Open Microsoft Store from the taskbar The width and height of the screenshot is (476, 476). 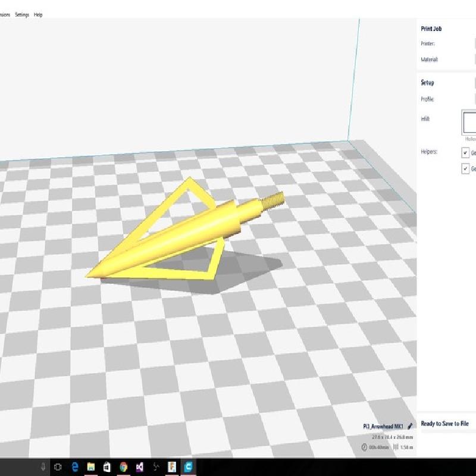tap(107, 466)
